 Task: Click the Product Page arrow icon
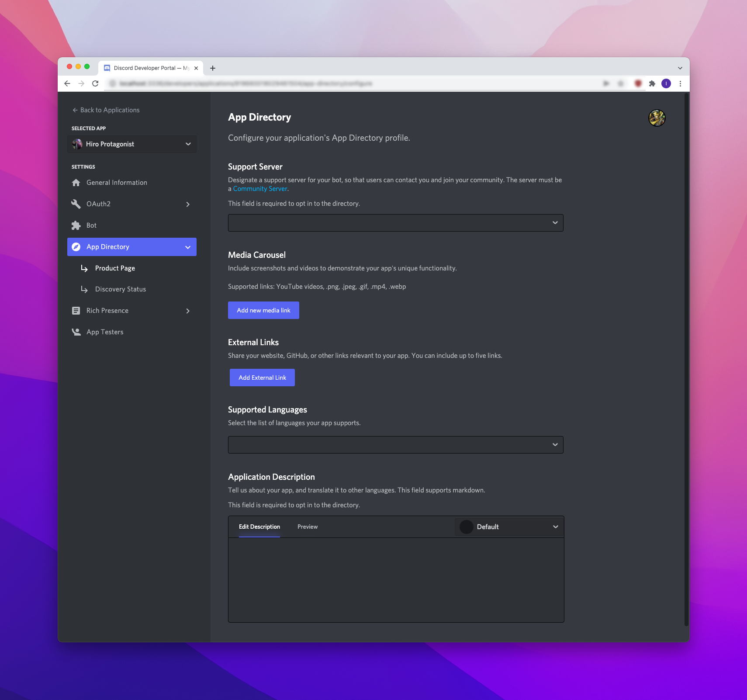pos(84,268)
